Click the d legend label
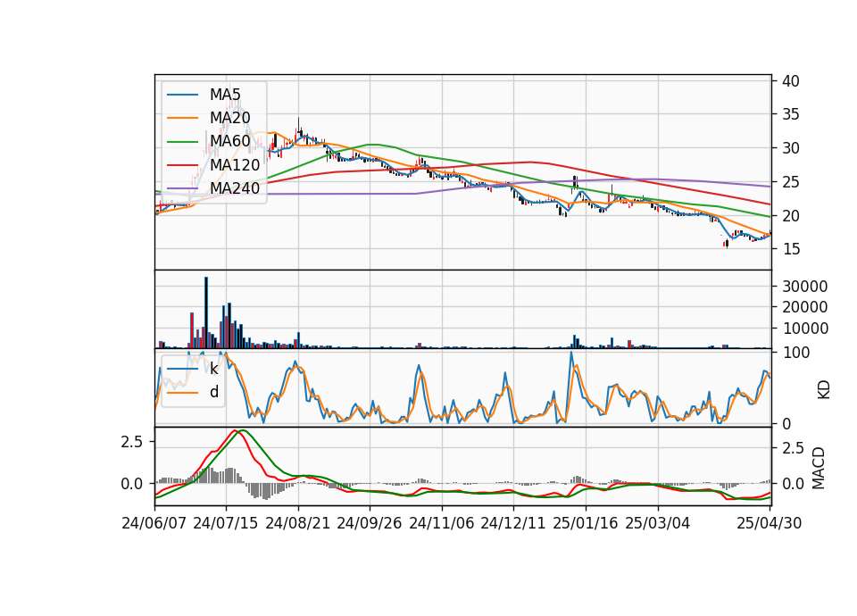This screenshot has height=616, width=857. click(x=214, y=392)
